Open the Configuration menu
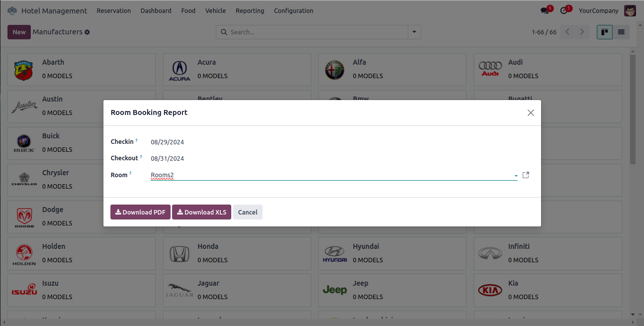644x326 pixels. pyautogui.click(x=293, y=10)
